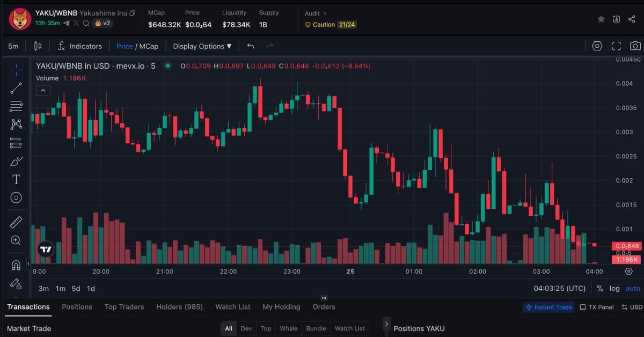
Task: Select the crosshair cursor tool
Action: click(16, 70)
